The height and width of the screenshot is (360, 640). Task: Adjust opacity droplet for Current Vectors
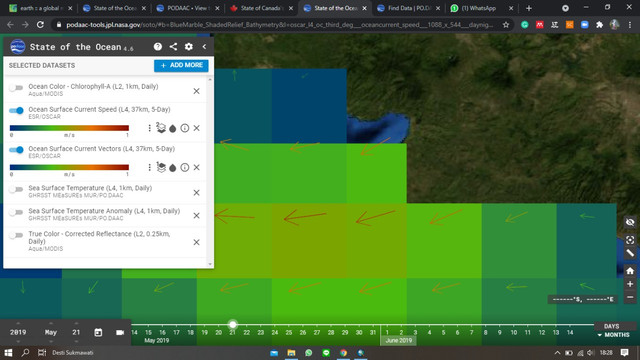coord(173,168)
